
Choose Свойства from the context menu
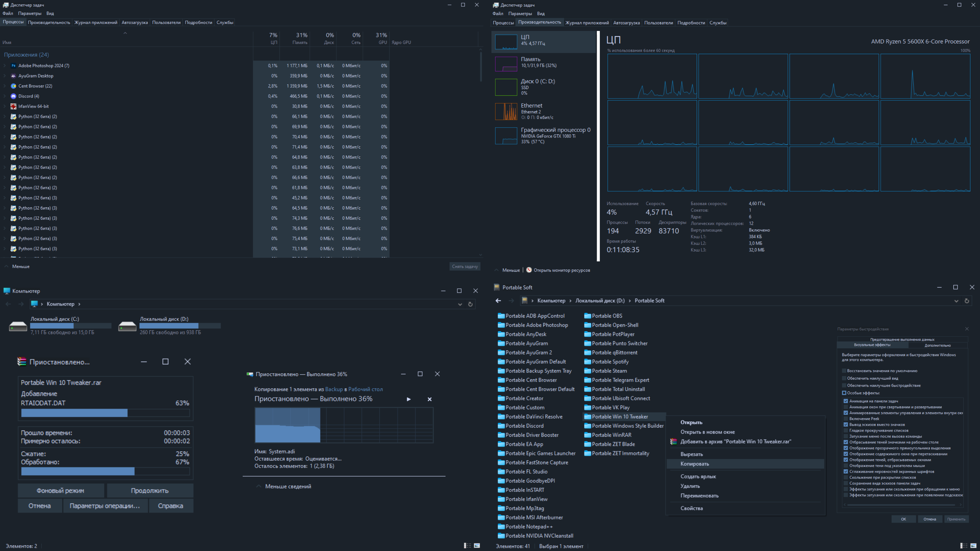click(745, 508)
